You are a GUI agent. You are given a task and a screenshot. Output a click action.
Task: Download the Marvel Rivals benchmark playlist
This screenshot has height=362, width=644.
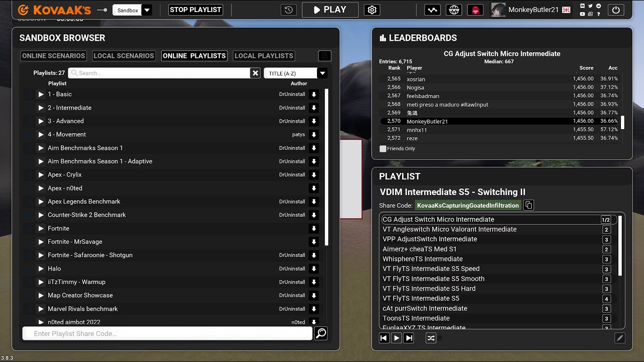(313, 309)
